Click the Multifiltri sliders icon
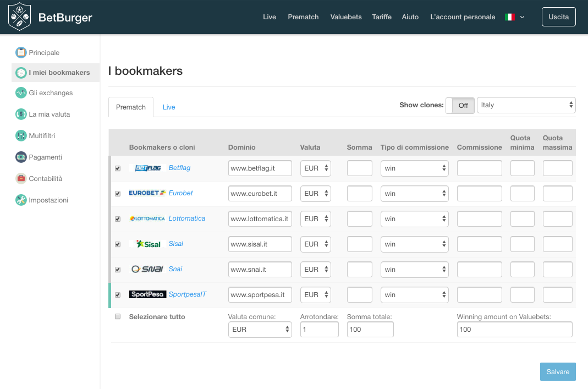The height and width of the screenshot is (389, 588). 21,135
